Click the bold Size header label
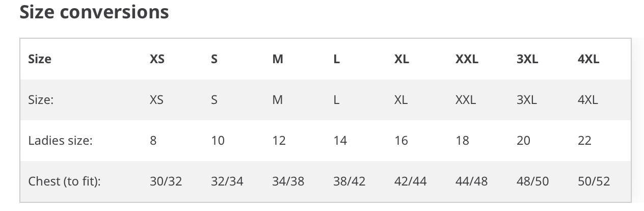The width and height of the screenshot is (644, 211). [40, 59]
